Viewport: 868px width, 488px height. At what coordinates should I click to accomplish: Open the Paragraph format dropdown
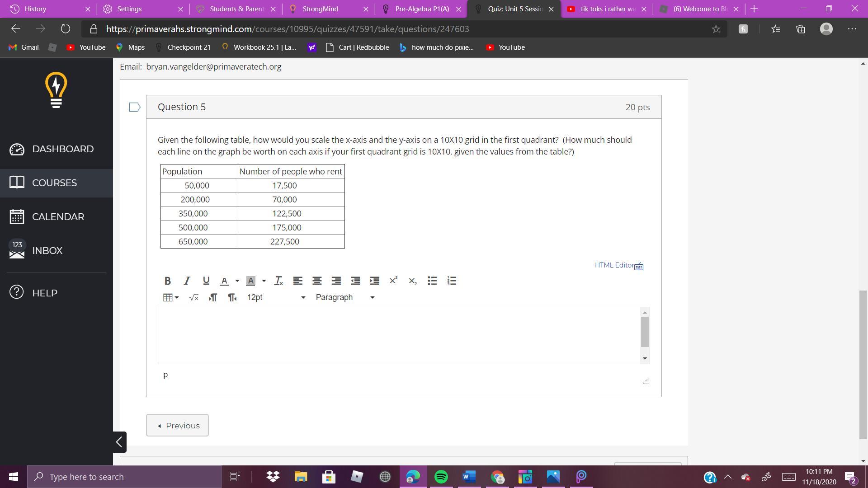point(345,297)
